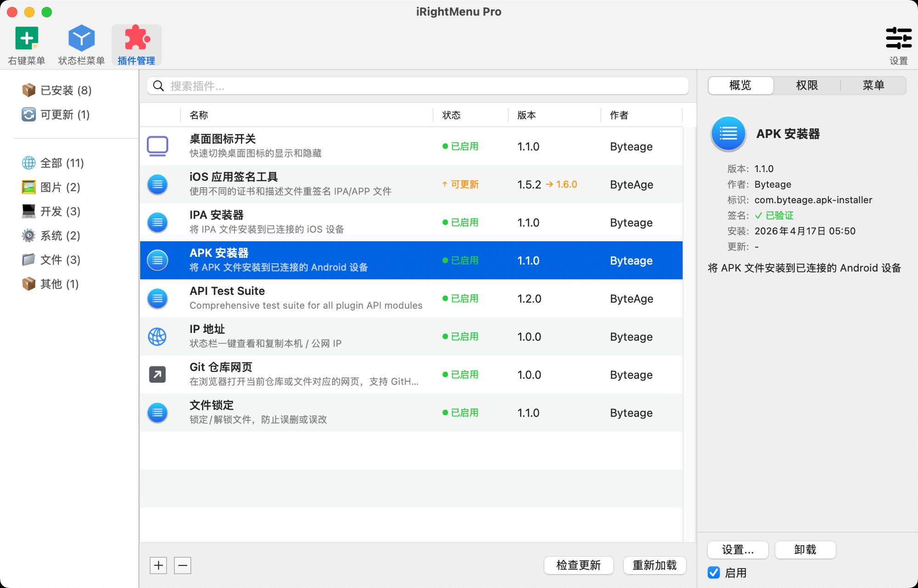Click the 卸载 button
The height and width of the screenshot is (588, 918).
point(805,550)
